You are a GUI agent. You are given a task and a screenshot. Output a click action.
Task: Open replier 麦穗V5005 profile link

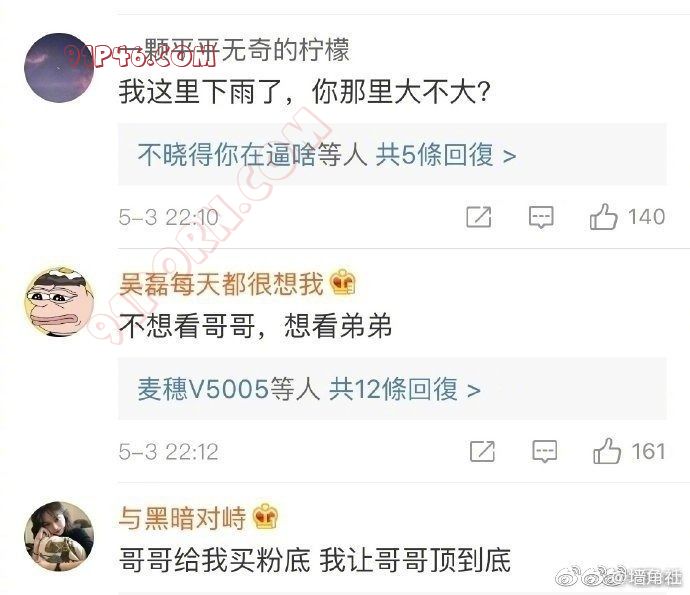(x=203, y=389)
